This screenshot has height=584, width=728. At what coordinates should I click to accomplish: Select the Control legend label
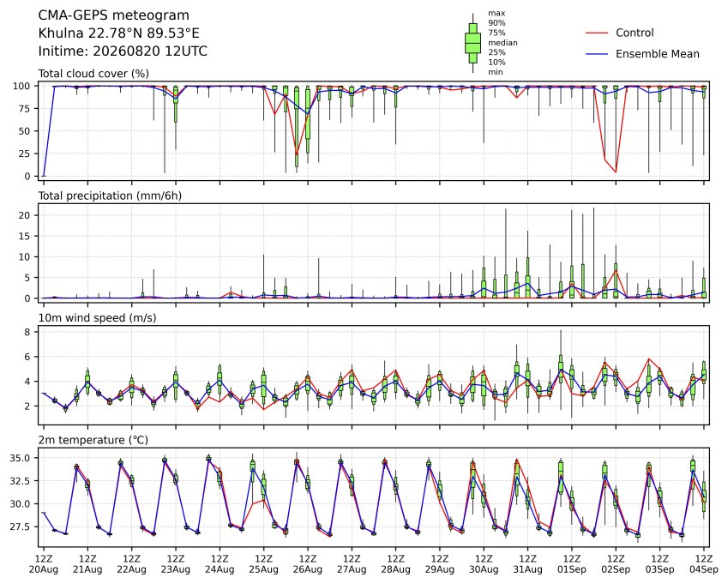(635, 33)
